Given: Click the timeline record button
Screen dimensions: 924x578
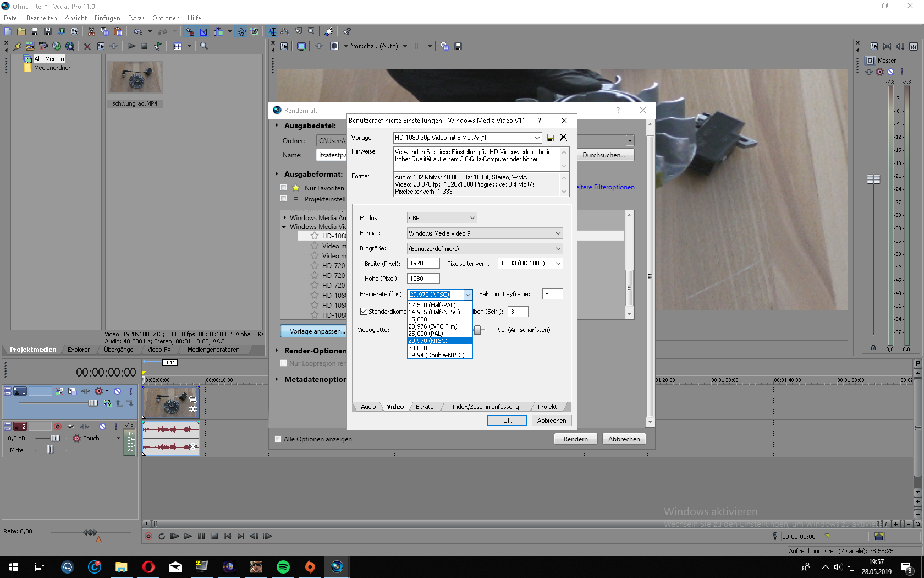Looking at the screenshot, I should coord(148,536).
